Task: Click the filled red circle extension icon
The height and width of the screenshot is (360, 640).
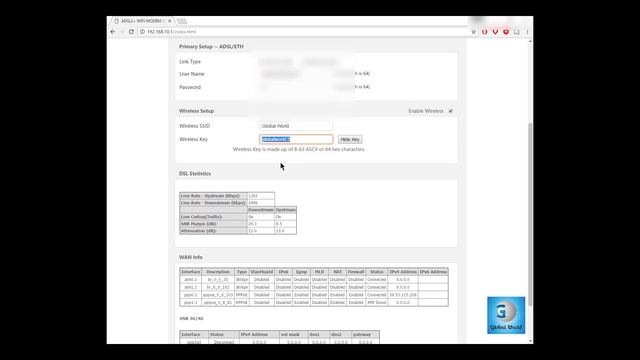Action: click(x=506, y=31)
